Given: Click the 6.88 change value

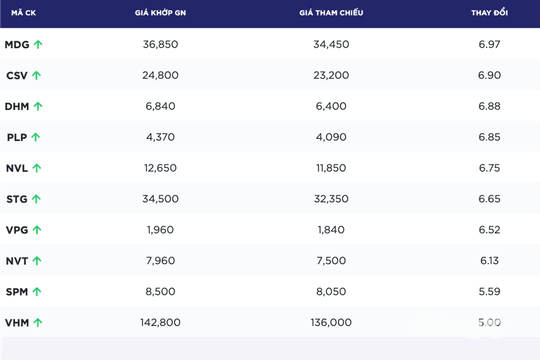Looking at the screenshot, I should [489, 106].
